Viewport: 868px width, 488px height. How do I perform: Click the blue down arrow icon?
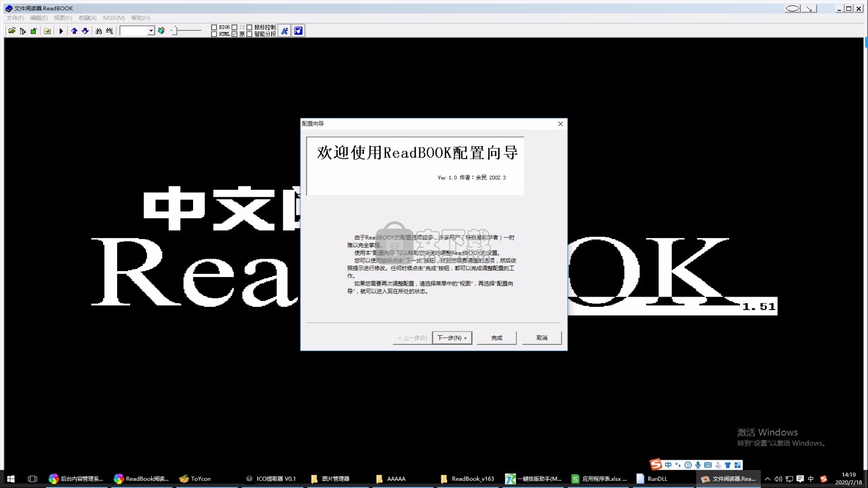(x=85, y=31)
